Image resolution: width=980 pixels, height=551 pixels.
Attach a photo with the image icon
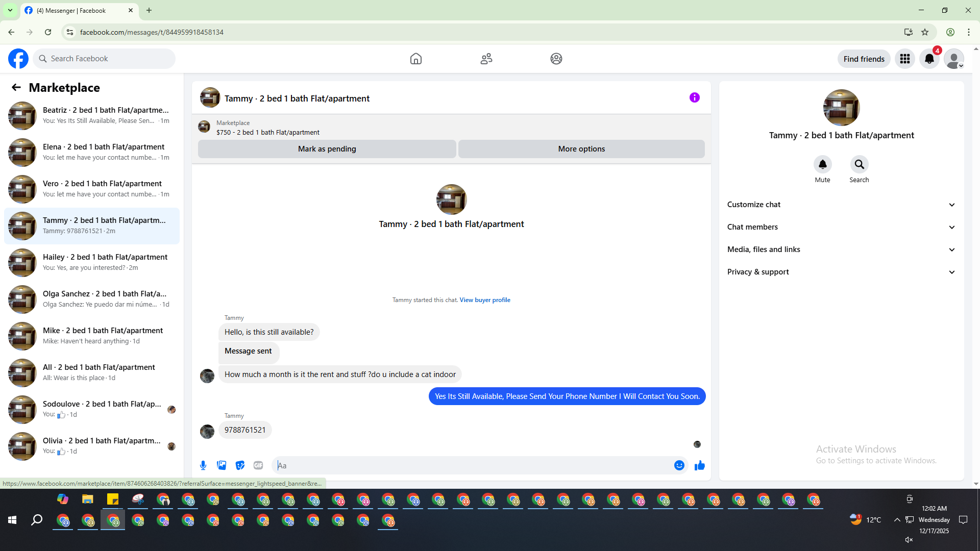222,465
